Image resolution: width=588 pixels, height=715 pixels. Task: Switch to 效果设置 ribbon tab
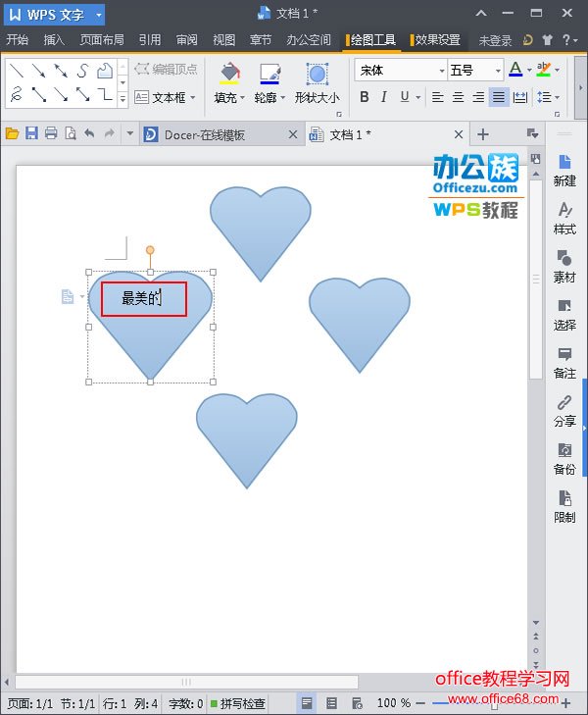435,40
